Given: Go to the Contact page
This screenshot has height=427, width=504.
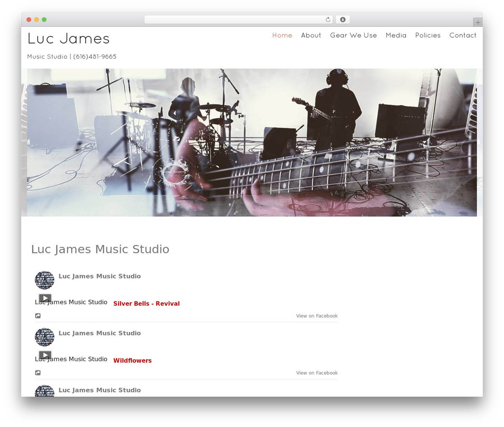Looking at the screenshot, I should pyautogui.click(x=463, y=35).
